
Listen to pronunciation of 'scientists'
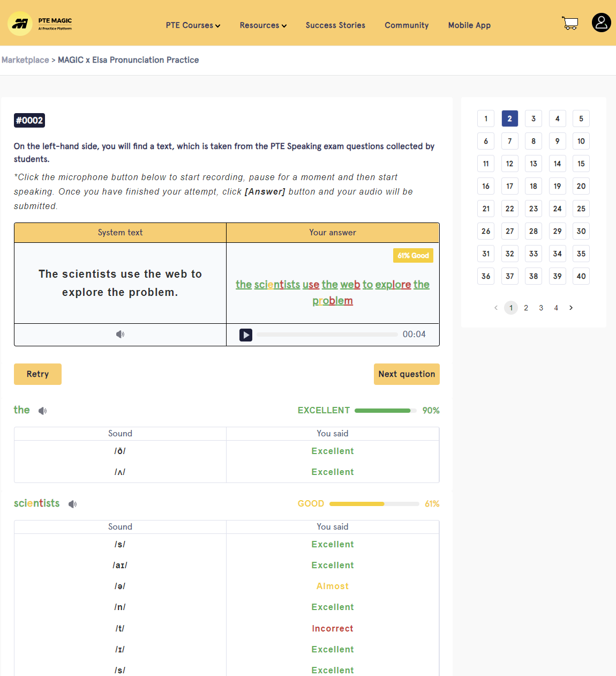(x=73, y=504)
